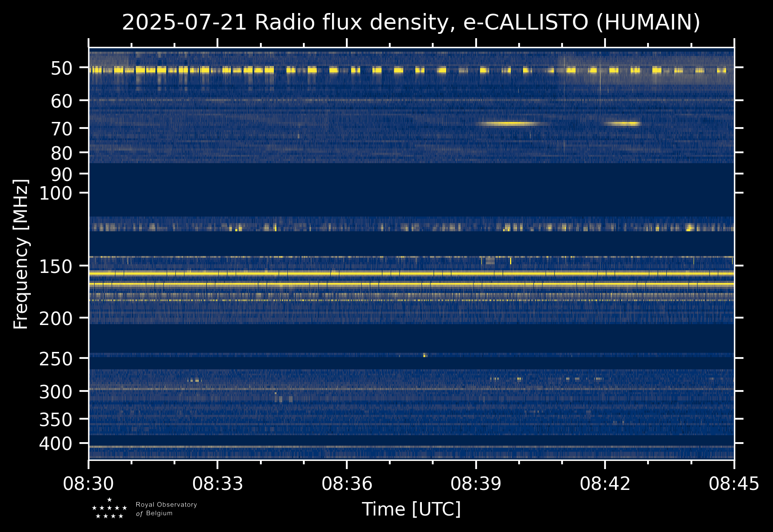Screen dimensions: 773x532
Task: Click the 'Time [UTC]' axis label
Action: pos(411,509)
